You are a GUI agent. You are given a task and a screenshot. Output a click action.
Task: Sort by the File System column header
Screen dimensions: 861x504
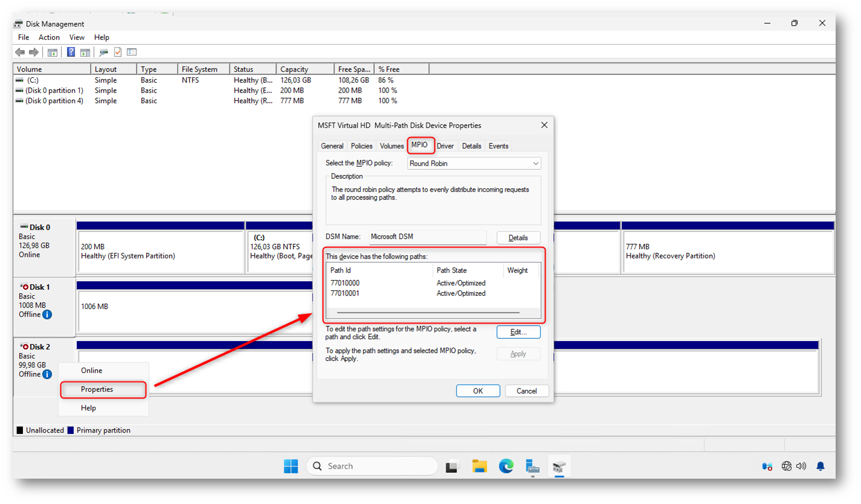click(204, 69)
